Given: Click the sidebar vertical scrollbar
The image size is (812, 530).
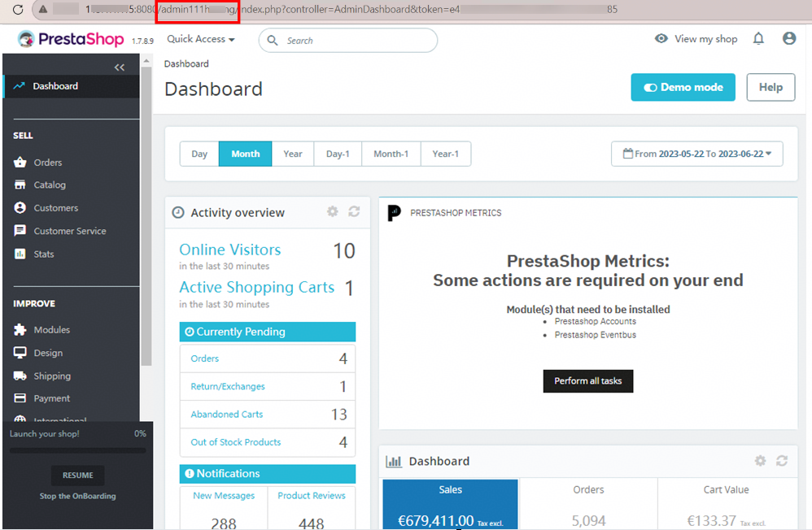Looking at the screenshot, I should point(146,216).
